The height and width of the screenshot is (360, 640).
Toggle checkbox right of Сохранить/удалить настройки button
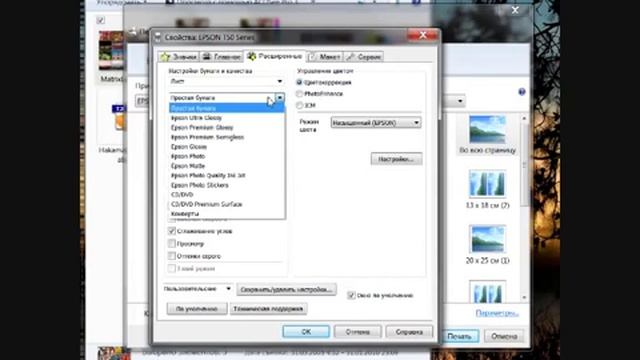pos(351,295)
